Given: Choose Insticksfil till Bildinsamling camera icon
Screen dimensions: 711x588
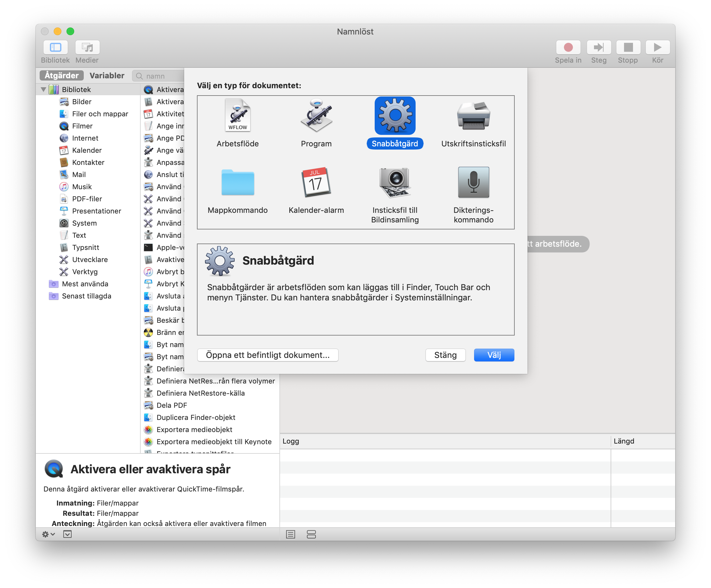Looking at the screenshot, I should pyautogui.click(x=395, y=182).
